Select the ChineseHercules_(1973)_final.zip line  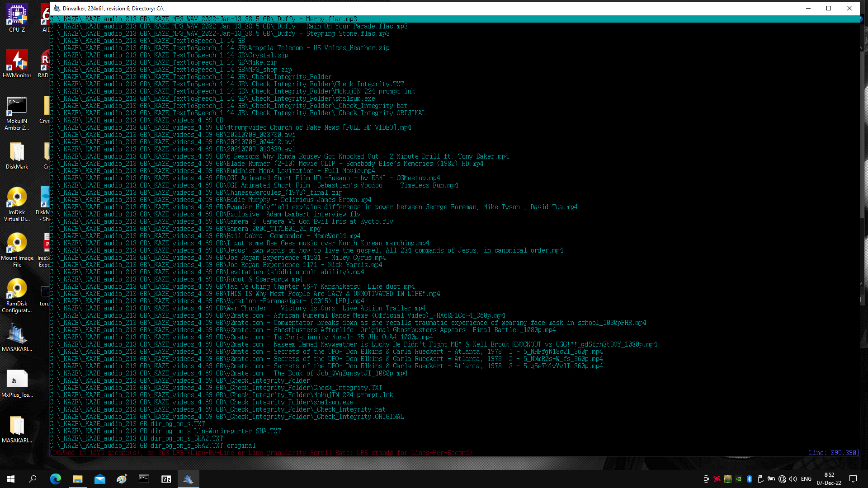196,192
